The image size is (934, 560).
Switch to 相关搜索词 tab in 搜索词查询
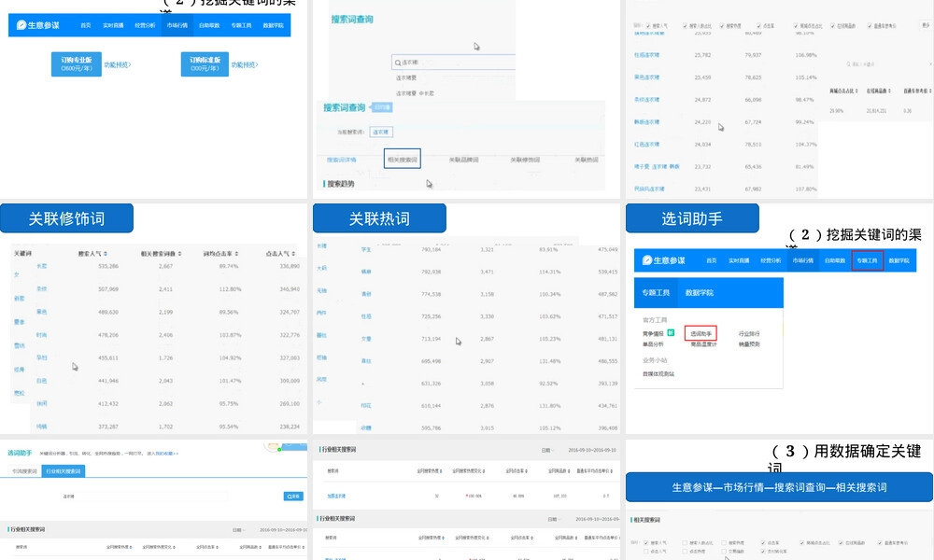tap(402, 159)
